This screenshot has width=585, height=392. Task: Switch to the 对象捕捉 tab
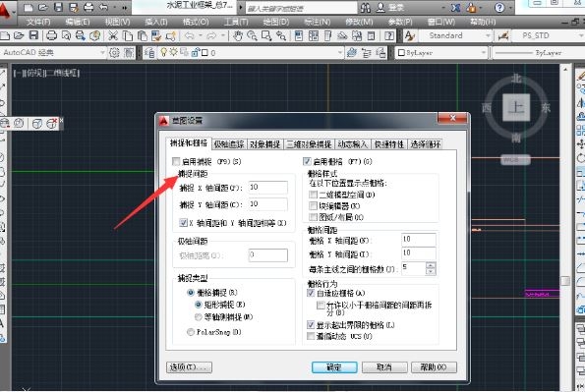coord(264,144)
